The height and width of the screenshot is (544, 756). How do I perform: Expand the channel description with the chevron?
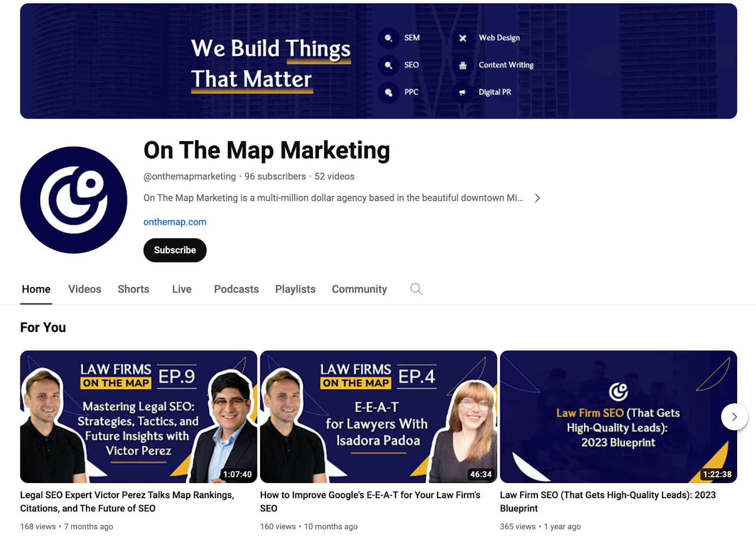(x=537, y=198)
